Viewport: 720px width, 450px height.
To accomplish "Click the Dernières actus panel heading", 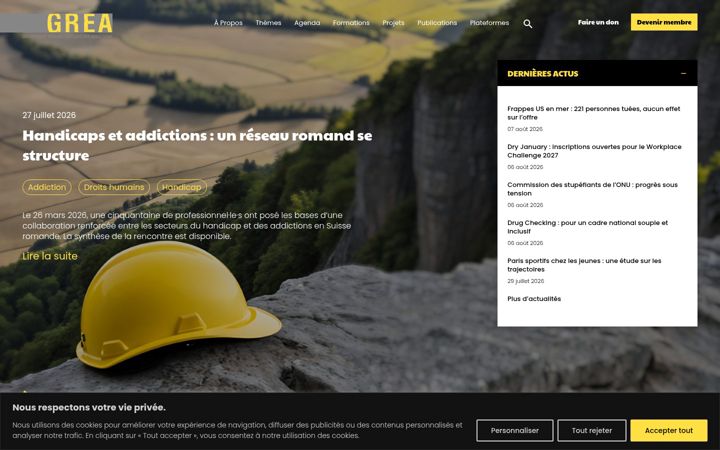I will pyautogui.click(x=543, y=73).
